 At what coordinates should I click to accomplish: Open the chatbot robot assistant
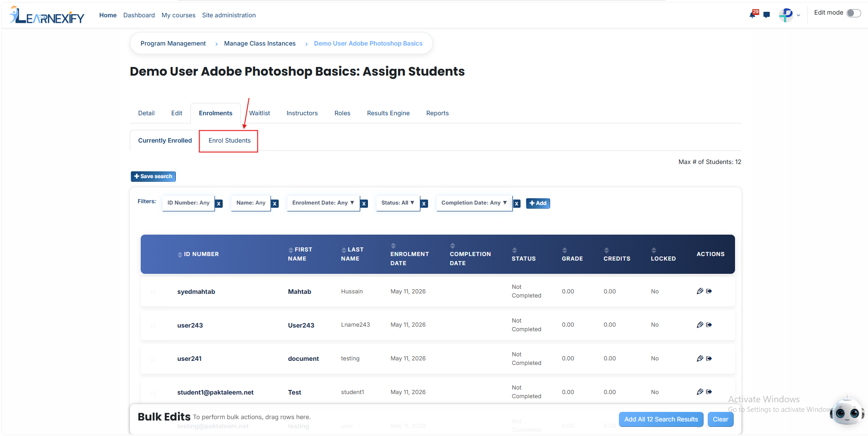(847, 411)
